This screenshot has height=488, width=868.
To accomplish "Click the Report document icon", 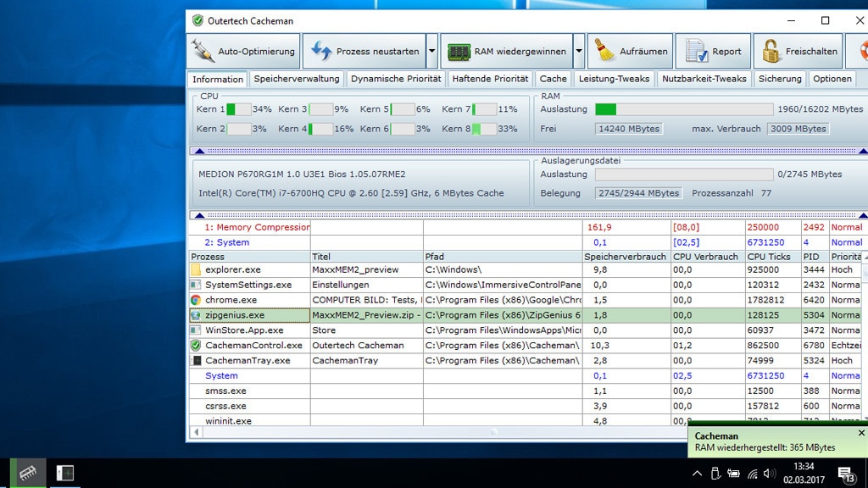I will 697,51.
